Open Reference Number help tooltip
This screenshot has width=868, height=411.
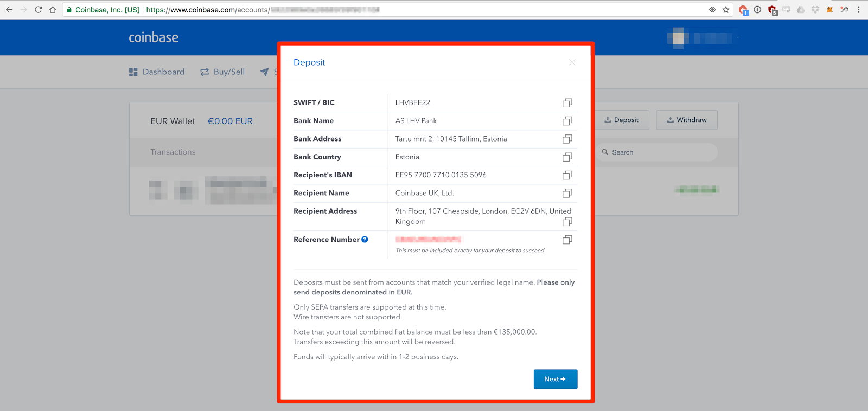[x=365, y=239]
